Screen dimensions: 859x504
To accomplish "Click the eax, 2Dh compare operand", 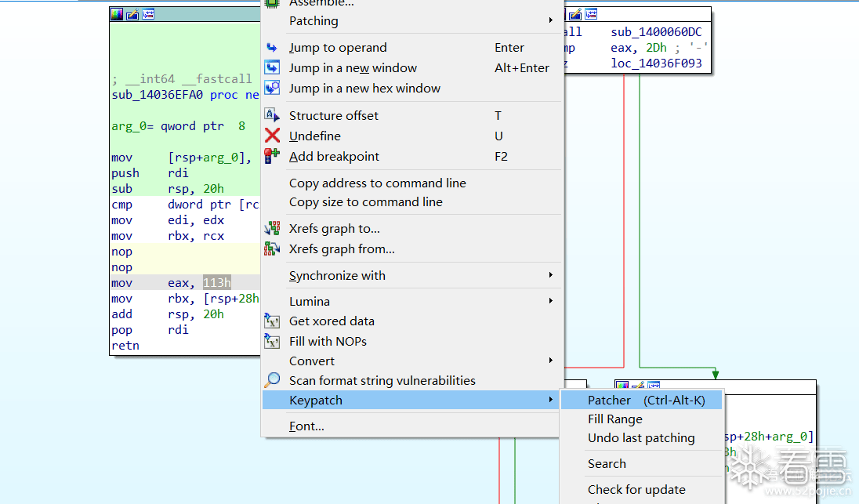I will [x=639, y=49].
